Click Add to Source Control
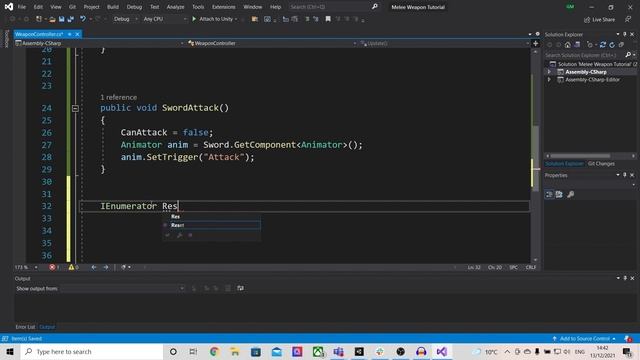This screenshot has height=360, width=640. tap(584, 339)
